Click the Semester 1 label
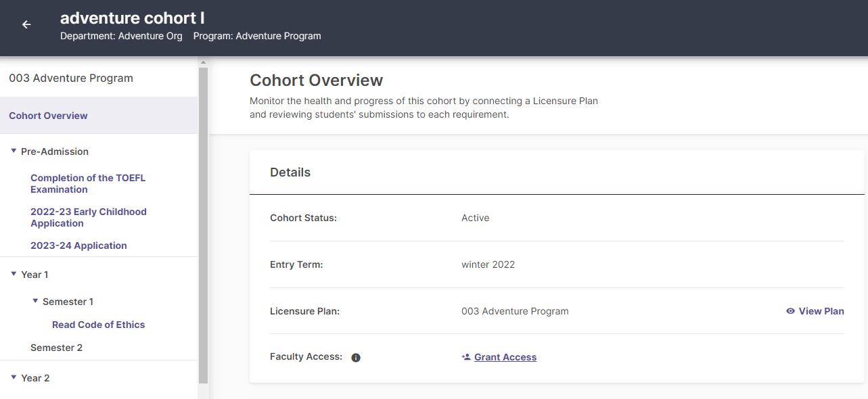The height and width of the screenshot is (399, 868). (x=68, y=302)
